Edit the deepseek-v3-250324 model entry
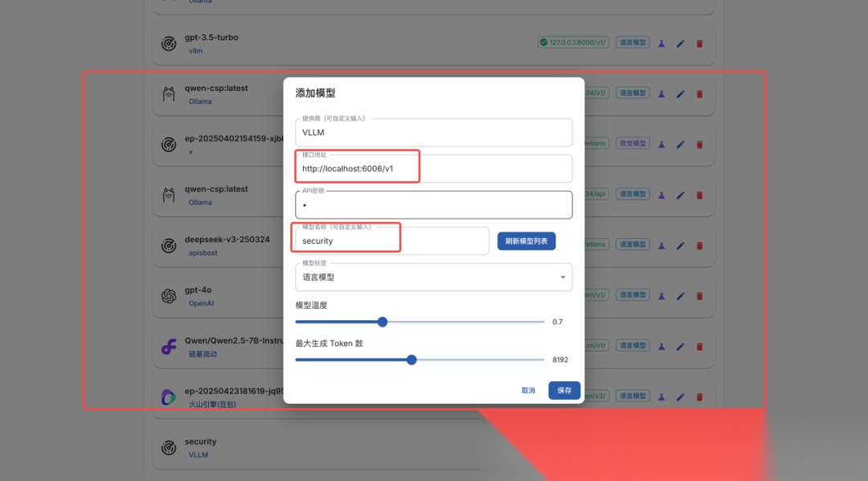Screen dimensions: 868x481 [x=681, y=245]
